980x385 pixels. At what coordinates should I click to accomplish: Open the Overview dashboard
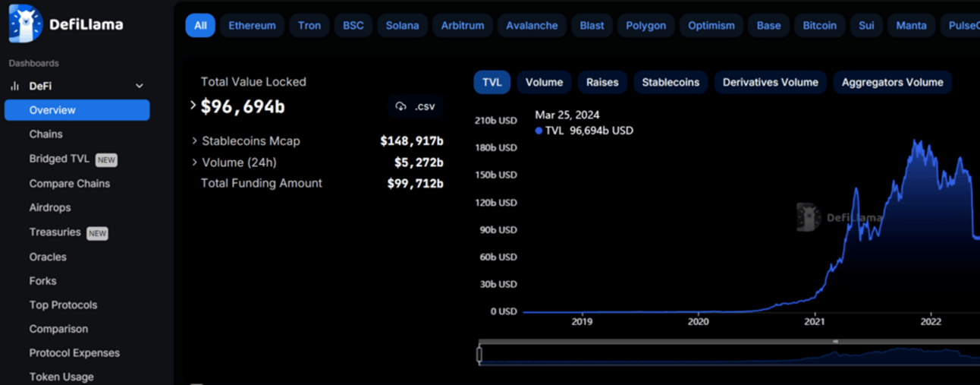pyautogui.click(x=77, y=110)
